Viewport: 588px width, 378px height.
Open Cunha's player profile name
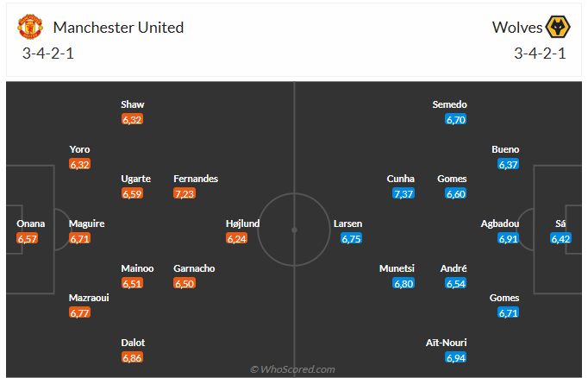click(401, 179)
